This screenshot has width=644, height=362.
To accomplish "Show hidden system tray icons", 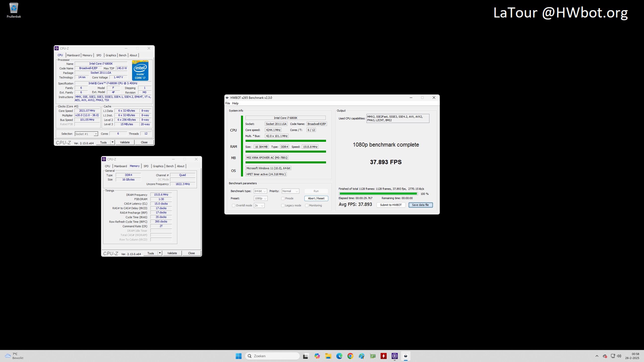I will 597,356.
